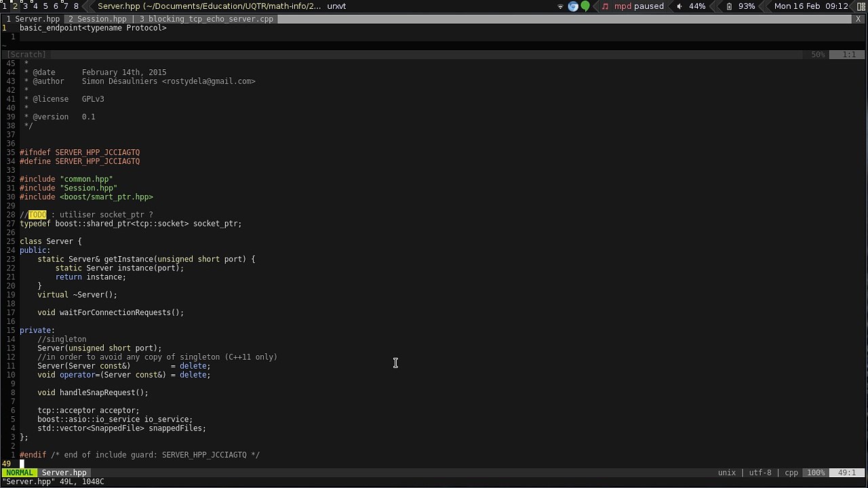The image size is (868, 488).
Task: Click void waitForConnectionRequests(); line
Action: click(x=111, y=312)
